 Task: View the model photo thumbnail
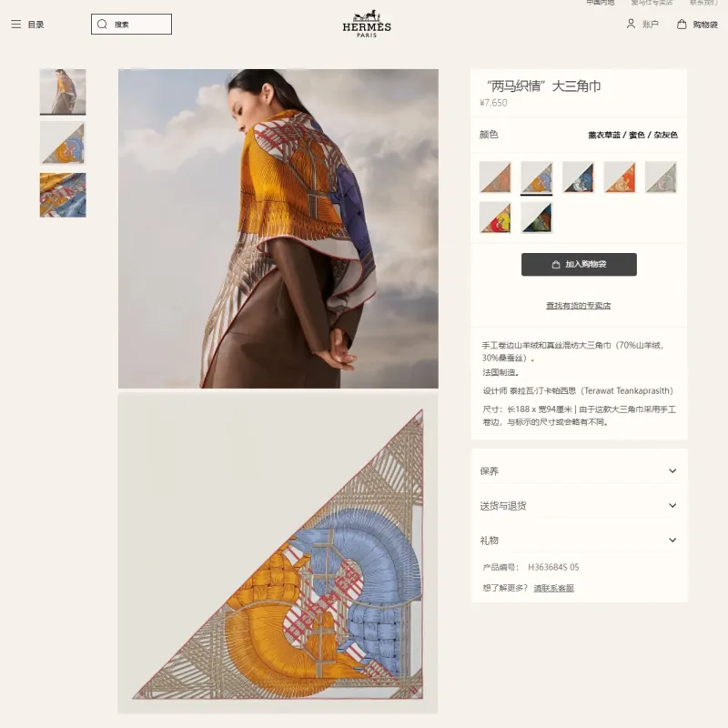click(63, 92)
